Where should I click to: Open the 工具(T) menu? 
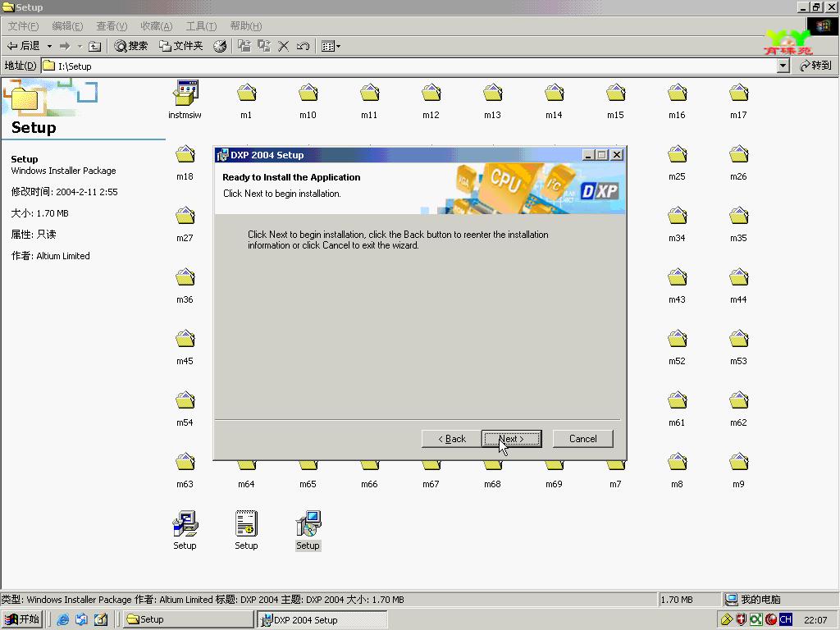201,25
